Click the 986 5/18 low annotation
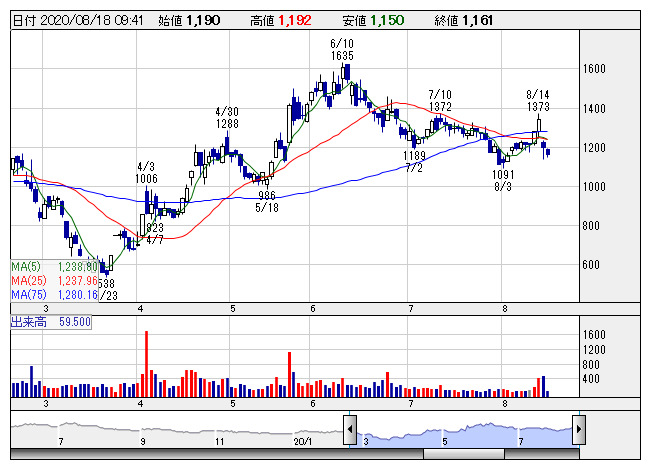 tap(267, 201)
